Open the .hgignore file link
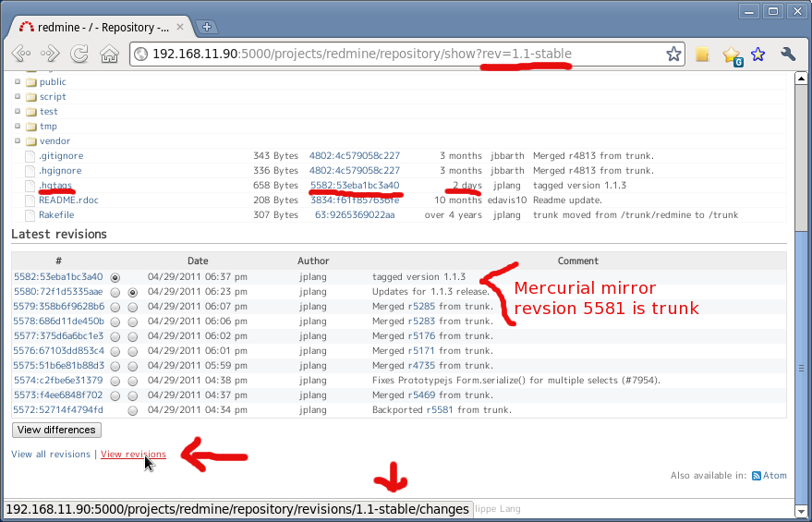This screenshot has height=522, width=812. 60,170
